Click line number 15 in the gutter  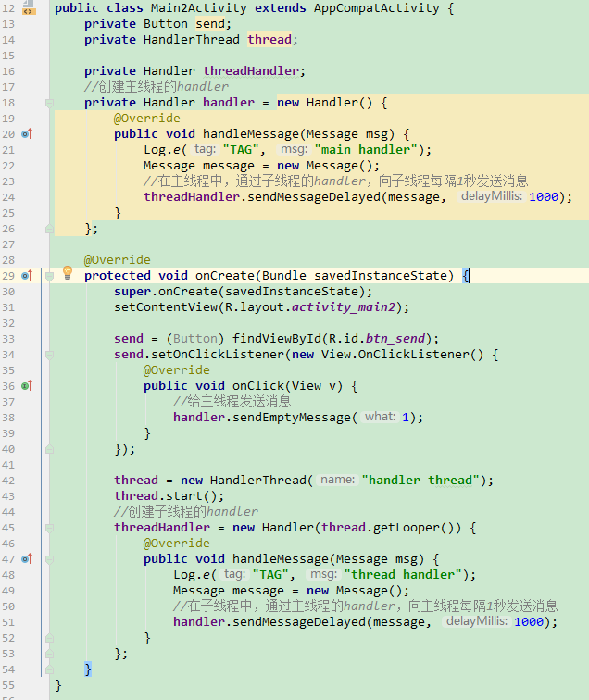pyautogui.click(x=8, y=56)
